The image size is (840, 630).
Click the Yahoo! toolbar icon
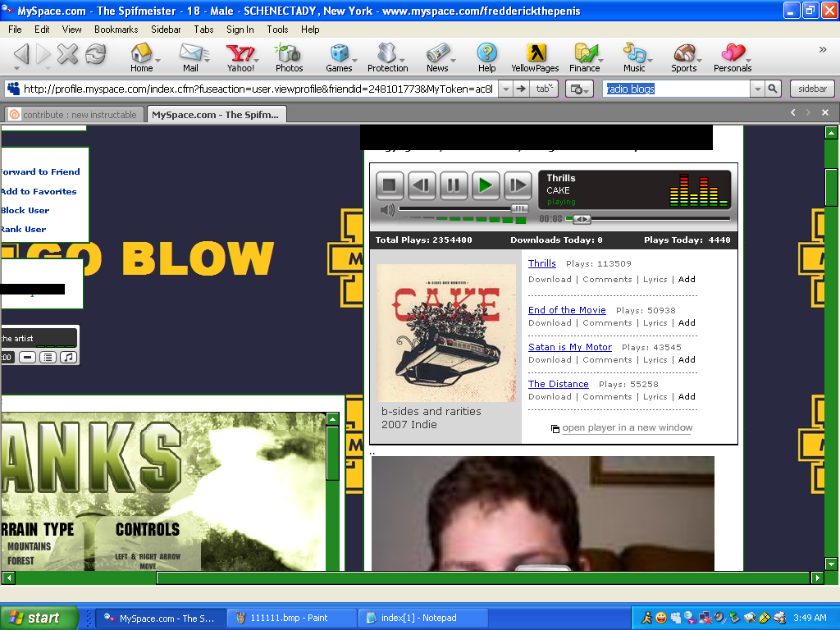(240, 58)
